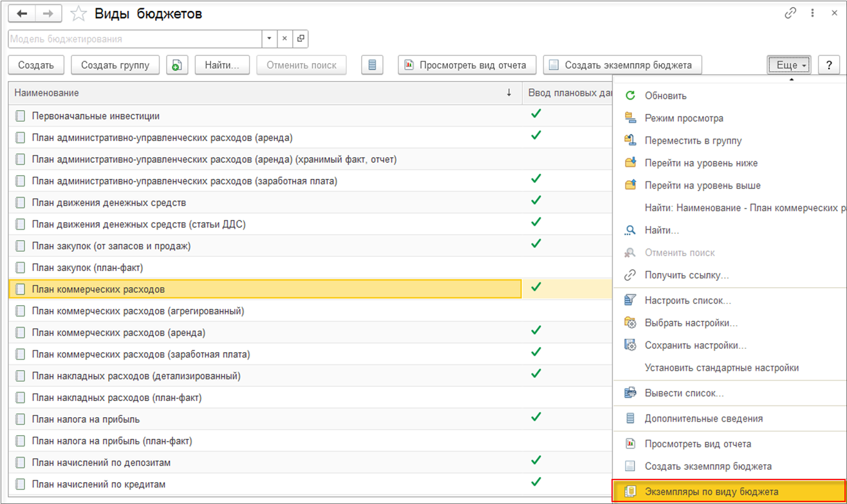Viewport: 847px width, 504px height.
Task: Click the forward navigation arrow
Action: coord(48,14)
